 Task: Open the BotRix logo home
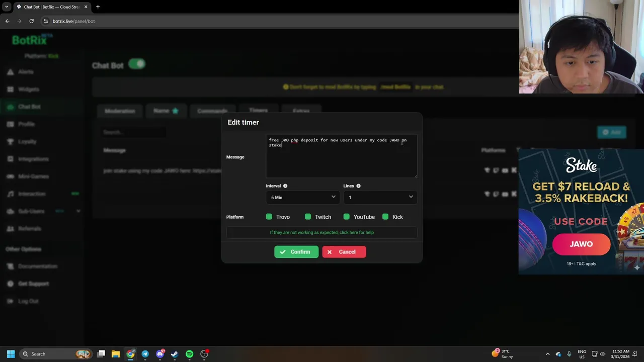tap(32, 40)
